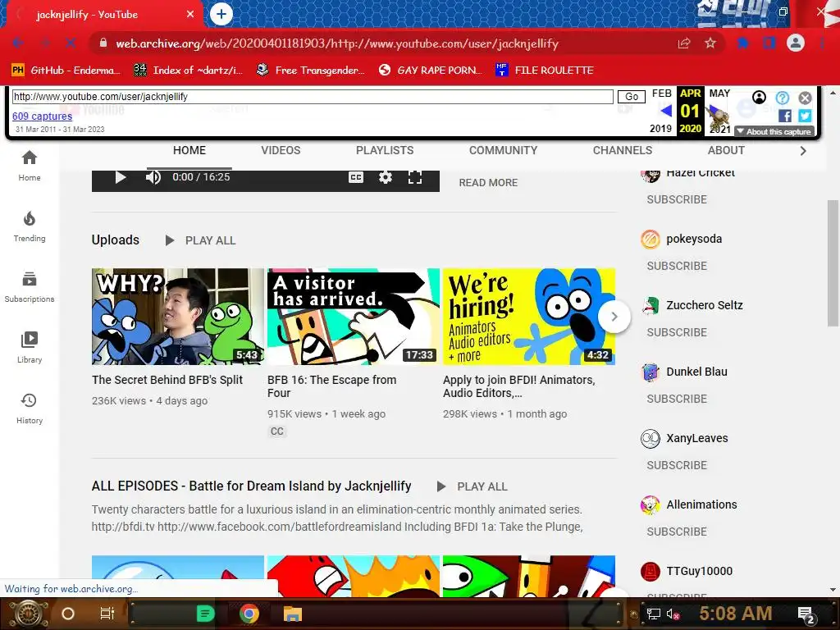Toggle closed captions on the player
This screenshot has height=630, width=840.
click(x=356, y=177)
